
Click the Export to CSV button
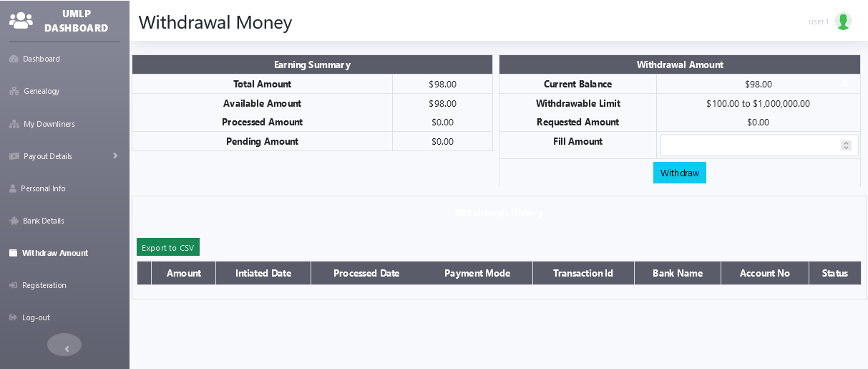tap(168, 247)
